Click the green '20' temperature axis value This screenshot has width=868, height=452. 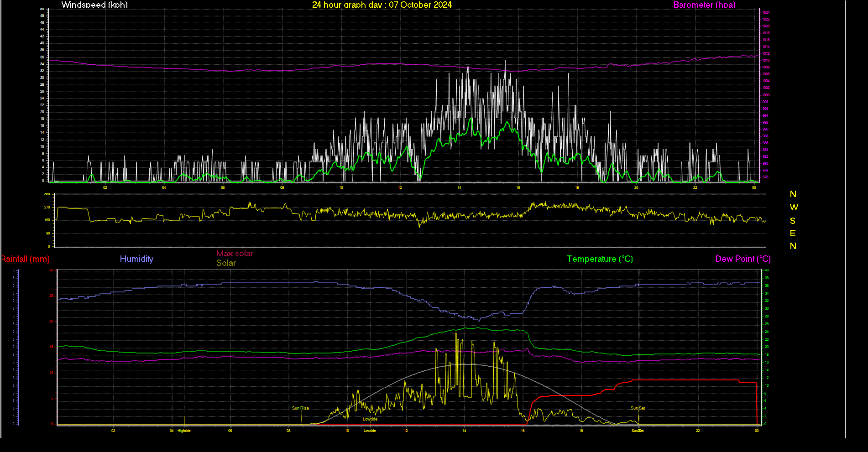point(767,347)
